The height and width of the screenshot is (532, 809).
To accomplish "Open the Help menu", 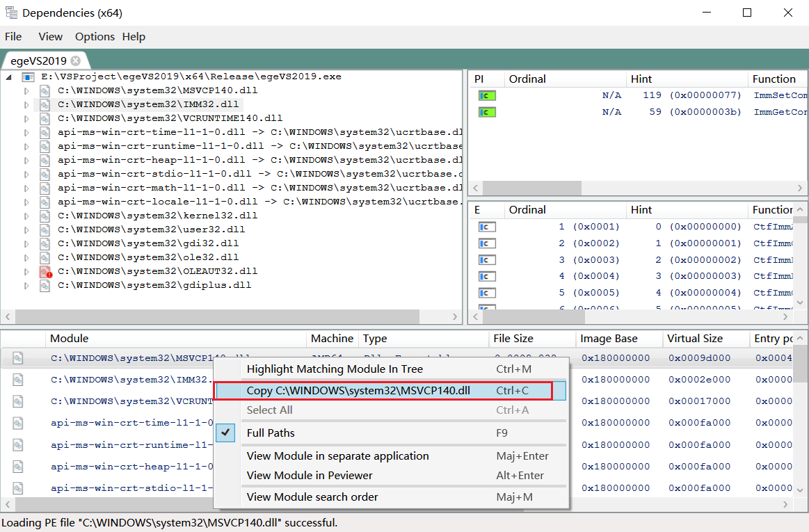I will [134, 37].
